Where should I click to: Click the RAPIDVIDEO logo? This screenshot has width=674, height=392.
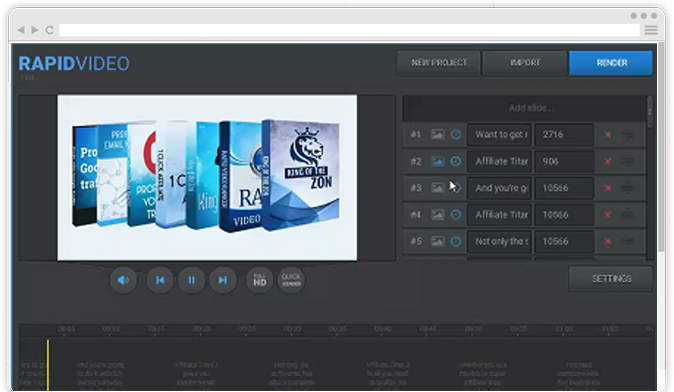74,64
